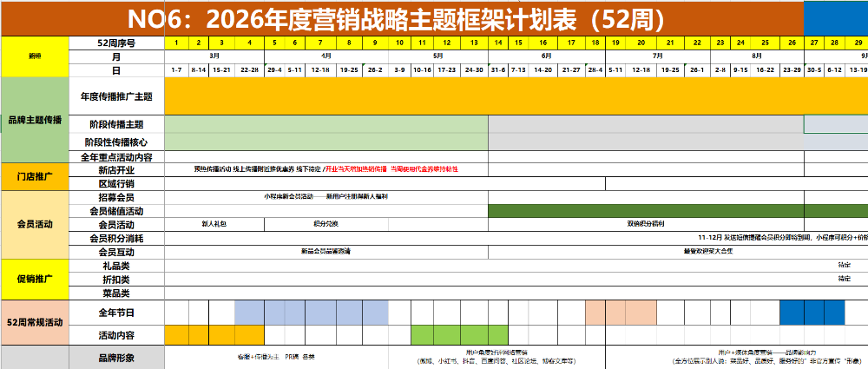Click the 新店开业 row label
This screenshot has width=868, height=369.
point(116,171)
